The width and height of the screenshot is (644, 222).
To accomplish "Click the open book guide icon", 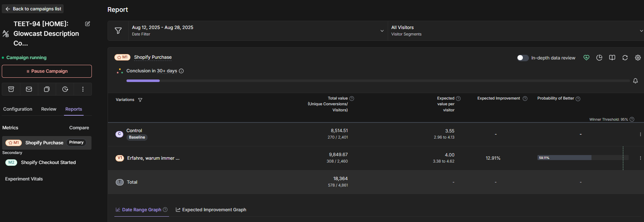I will [612, 58].
